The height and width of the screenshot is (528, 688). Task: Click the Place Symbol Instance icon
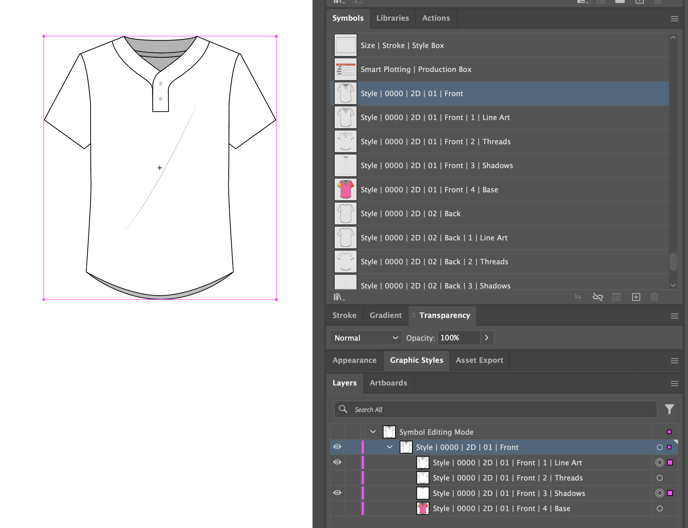tap(578, 297)
